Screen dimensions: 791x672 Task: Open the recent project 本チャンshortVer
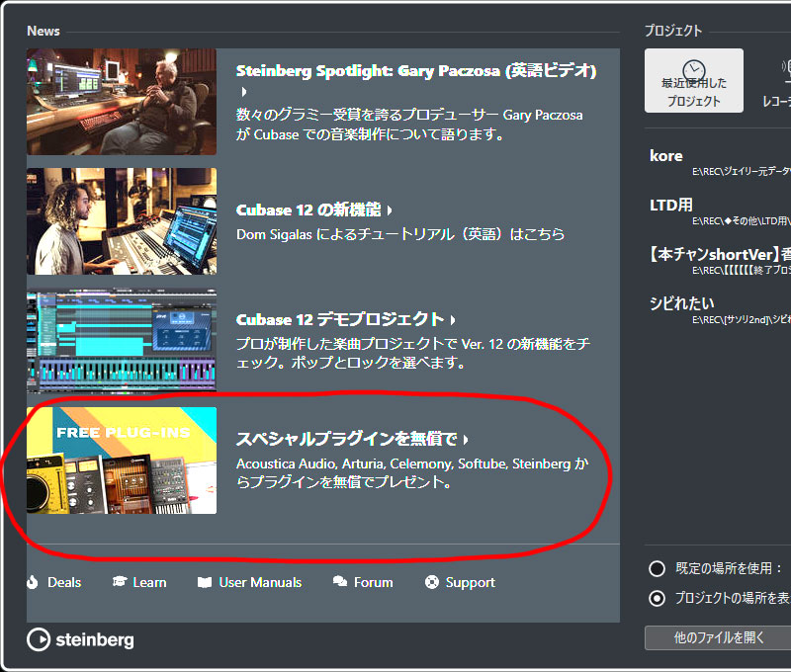pyautogui.click(x=720, y=254)
